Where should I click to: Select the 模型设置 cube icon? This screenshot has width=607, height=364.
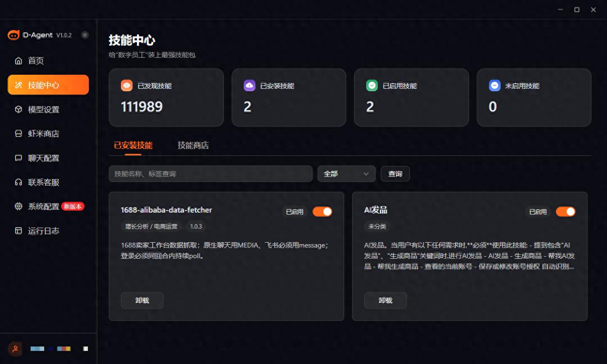[x=18, y=109]
